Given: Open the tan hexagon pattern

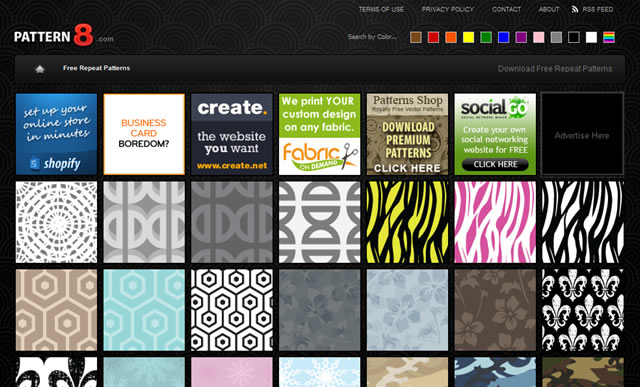Looking at the screenshot, I should (x=56, y=310).
